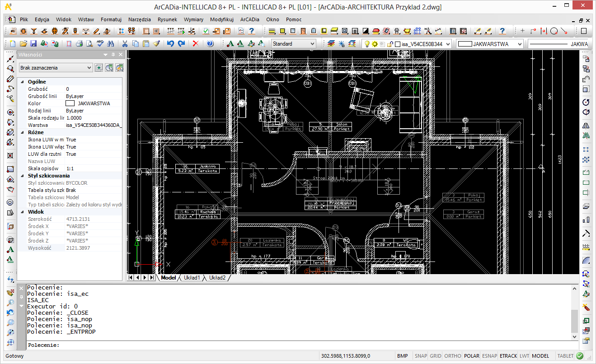Insert a wall with the ArCADia wall icon

click(x=272, y=31)
